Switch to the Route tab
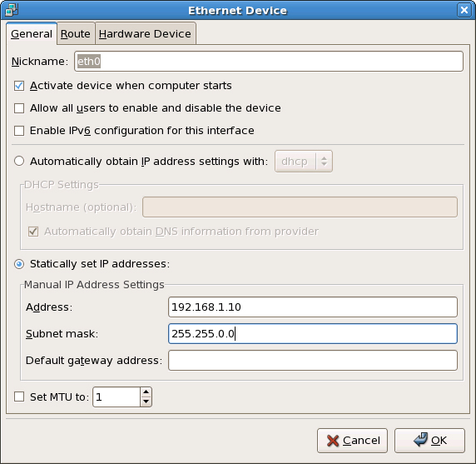 pos(76,33)
